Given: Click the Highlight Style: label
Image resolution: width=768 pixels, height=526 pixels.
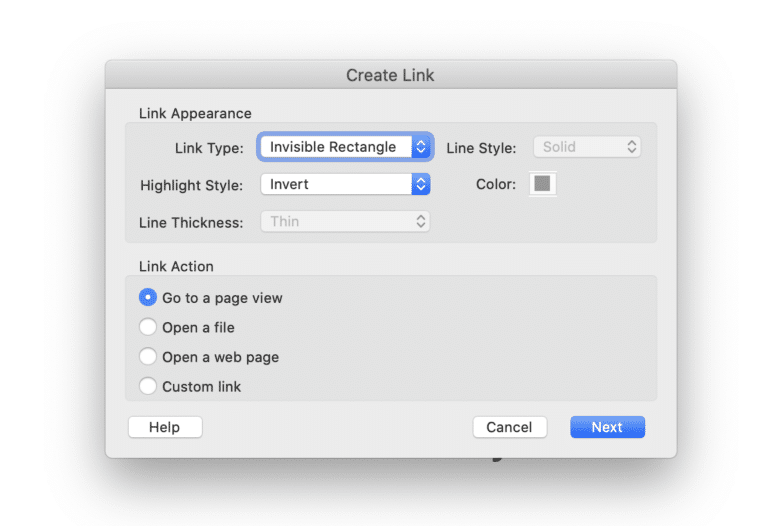Looking at the screenshot, I should [192, 185].
